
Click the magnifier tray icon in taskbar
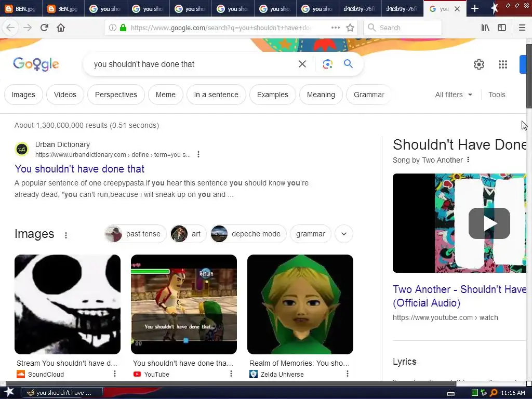coord(494,393)
